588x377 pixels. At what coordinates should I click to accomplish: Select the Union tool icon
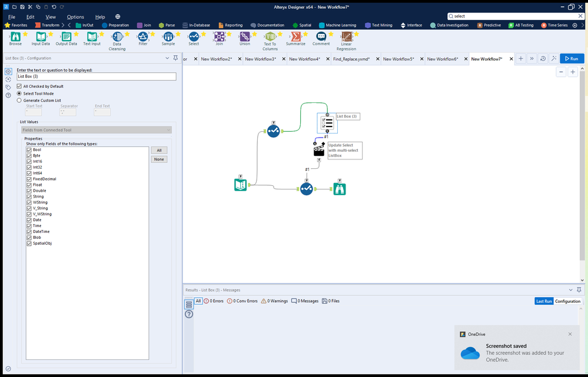(245, 36)
